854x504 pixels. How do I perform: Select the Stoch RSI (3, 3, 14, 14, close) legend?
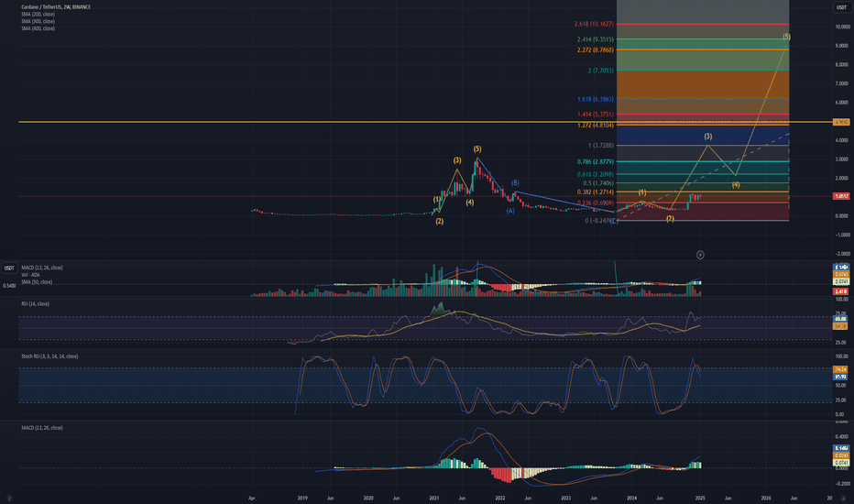pos(49,356)
